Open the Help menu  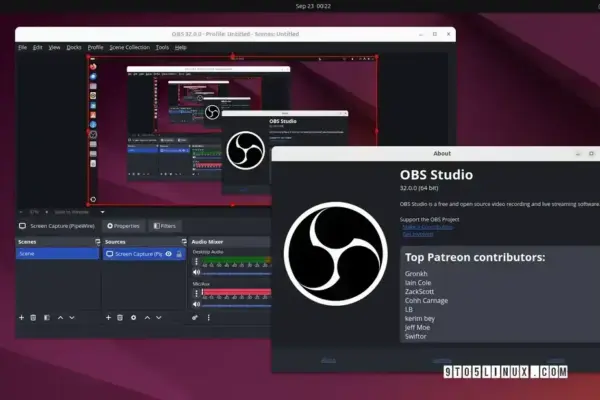point(181,47)
